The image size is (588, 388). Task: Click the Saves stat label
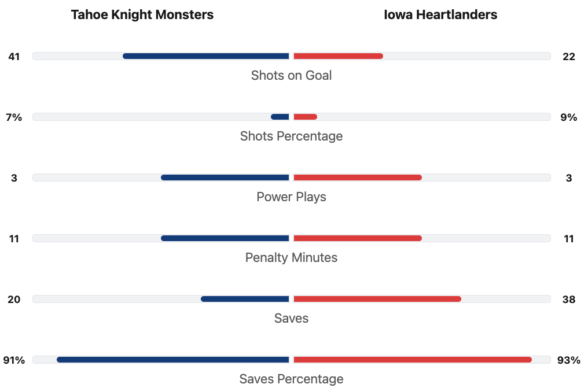pyautogui.click(x=291, y=318)
